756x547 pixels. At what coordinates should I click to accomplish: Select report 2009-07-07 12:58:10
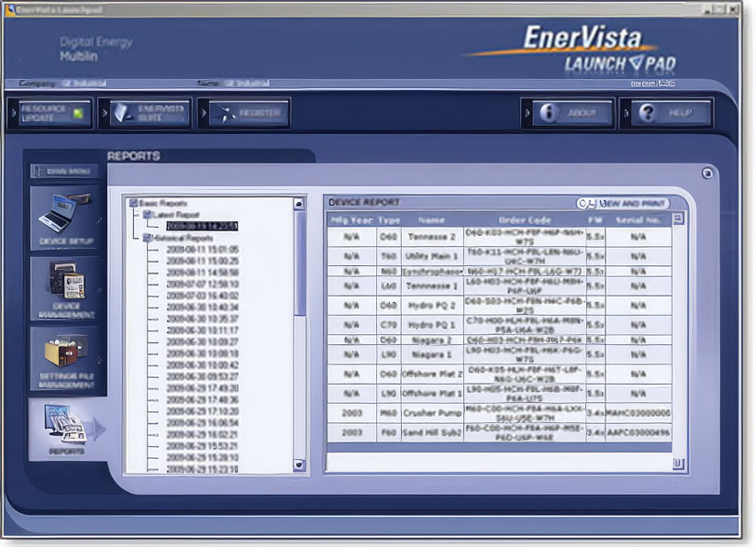click(x=203, y=285)
